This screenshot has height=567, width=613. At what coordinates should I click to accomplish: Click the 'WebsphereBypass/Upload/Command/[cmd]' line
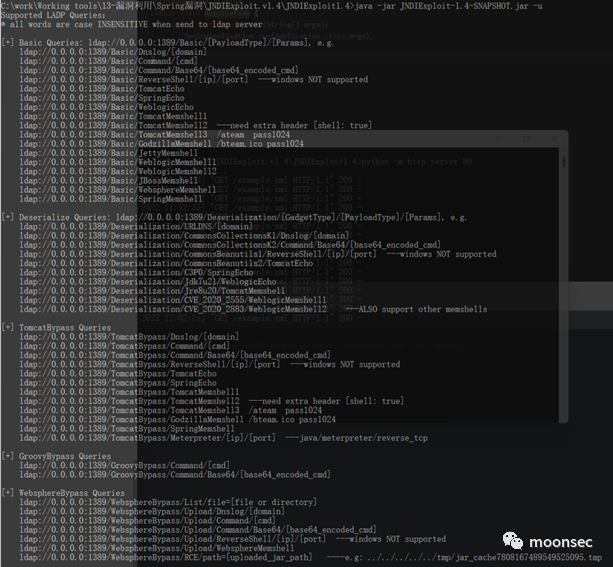point(147,521)
